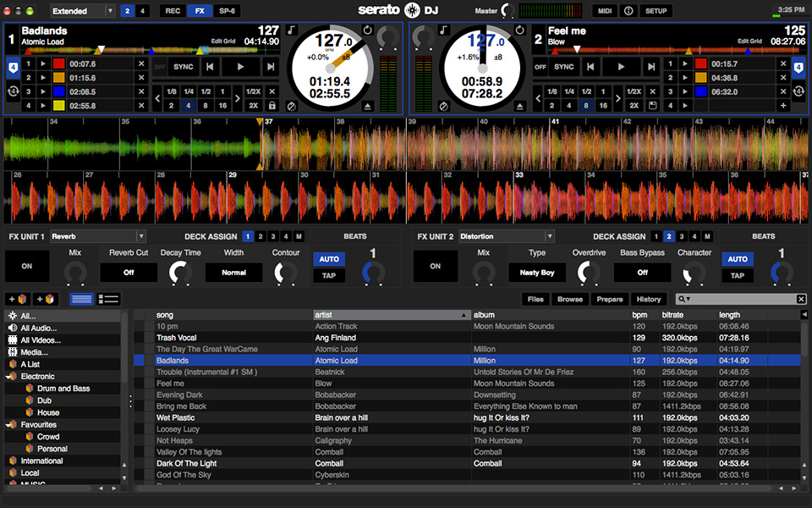Click the loop lock padlock on deck 1
The width and height of the screenshot is (812, 508).
click(272, 106)
